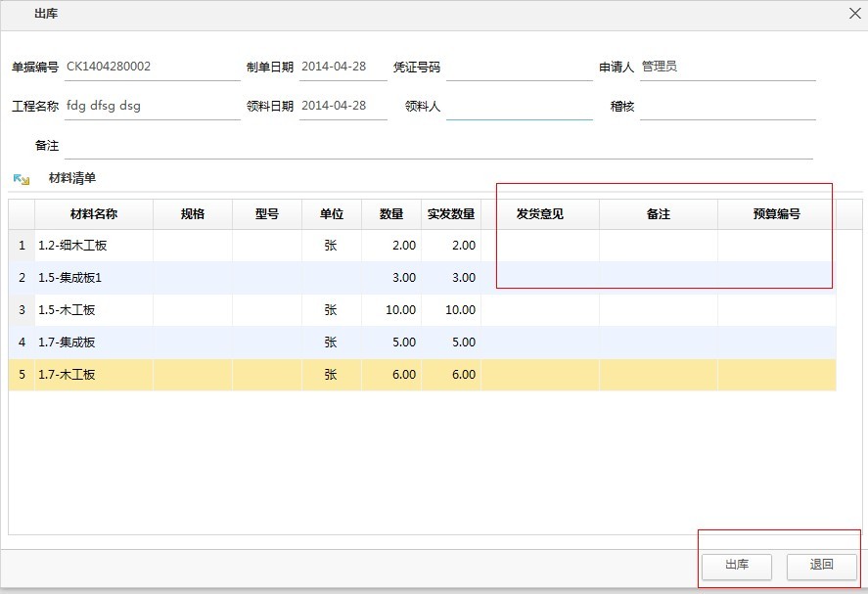
Task: Click the 备注 text field above the table
Action: click(x=437, y=146)
